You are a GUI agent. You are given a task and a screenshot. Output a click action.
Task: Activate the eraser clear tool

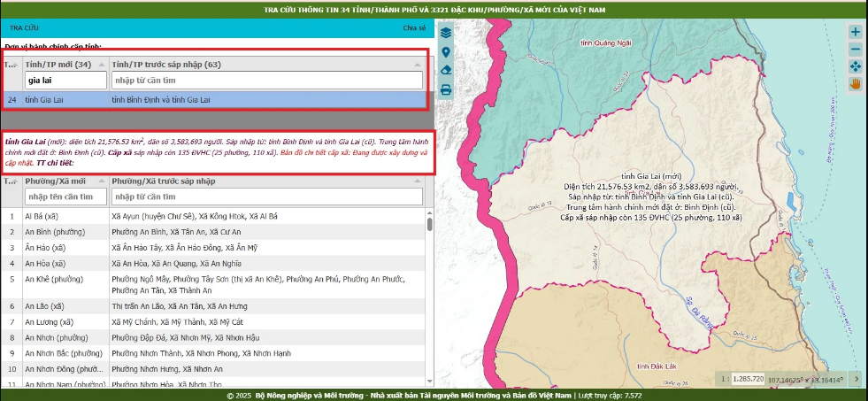[446, 70]
